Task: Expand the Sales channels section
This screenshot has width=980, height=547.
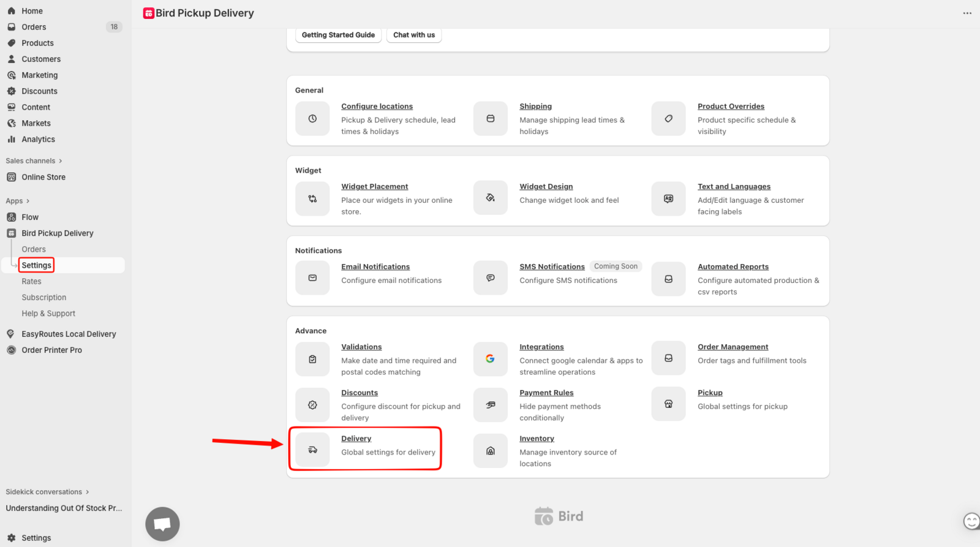Action: click(34, 161)
